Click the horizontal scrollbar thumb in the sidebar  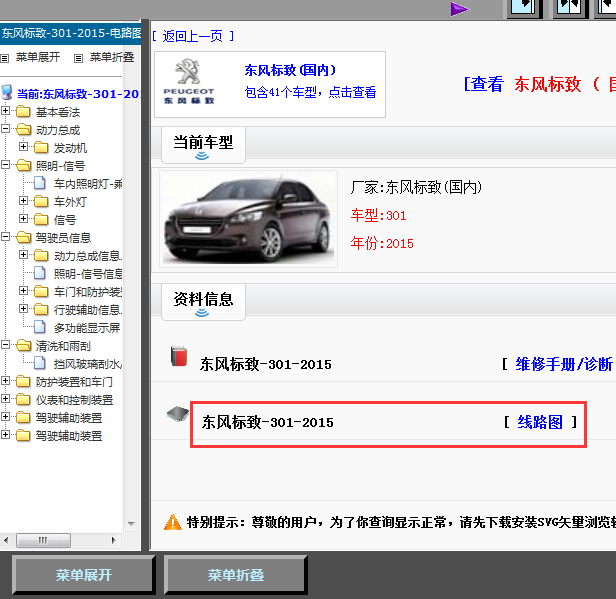pos(43,540)
